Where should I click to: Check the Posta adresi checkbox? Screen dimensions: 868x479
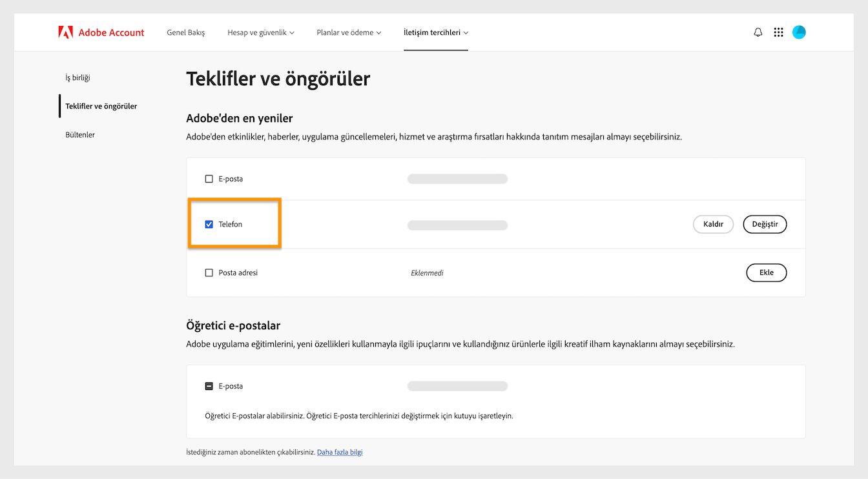(x=209, y=272)
